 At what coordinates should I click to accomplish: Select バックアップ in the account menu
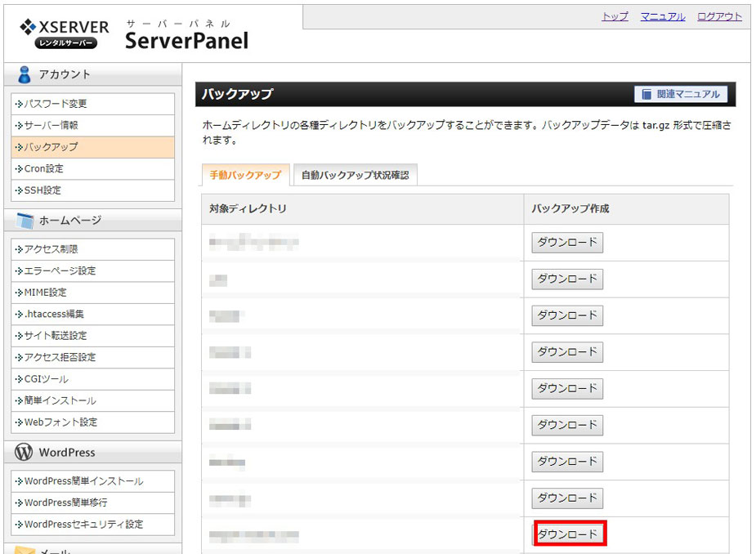(x=92, y=147)
